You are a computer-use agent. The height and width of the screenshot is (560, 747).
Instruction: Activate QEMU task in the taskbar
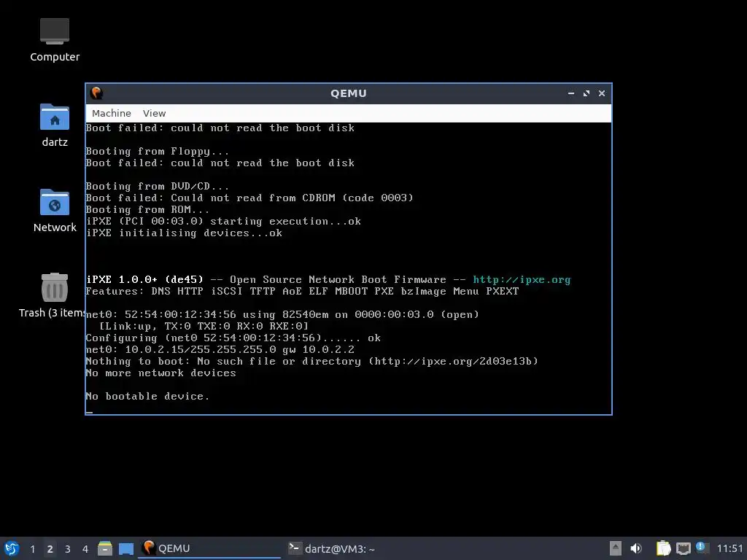tap(209, 548)
